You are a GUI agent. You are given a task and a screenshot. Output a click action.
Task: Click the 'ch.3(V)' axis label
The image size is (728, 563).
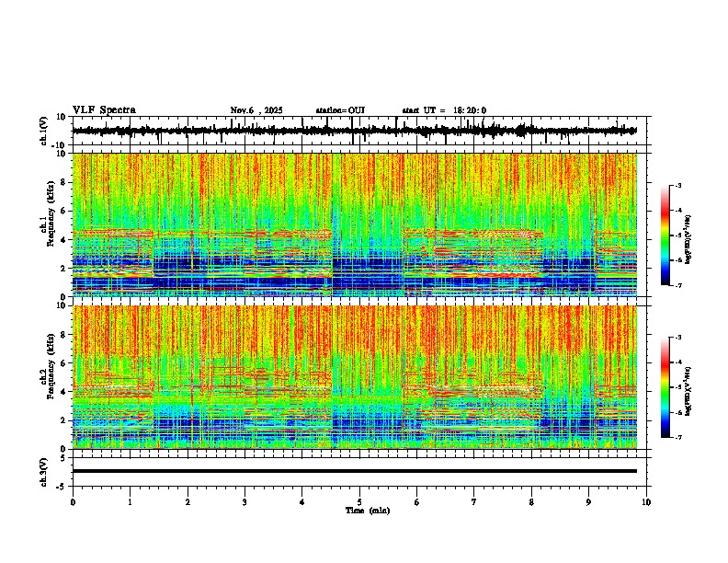click(x=44, y=473)
